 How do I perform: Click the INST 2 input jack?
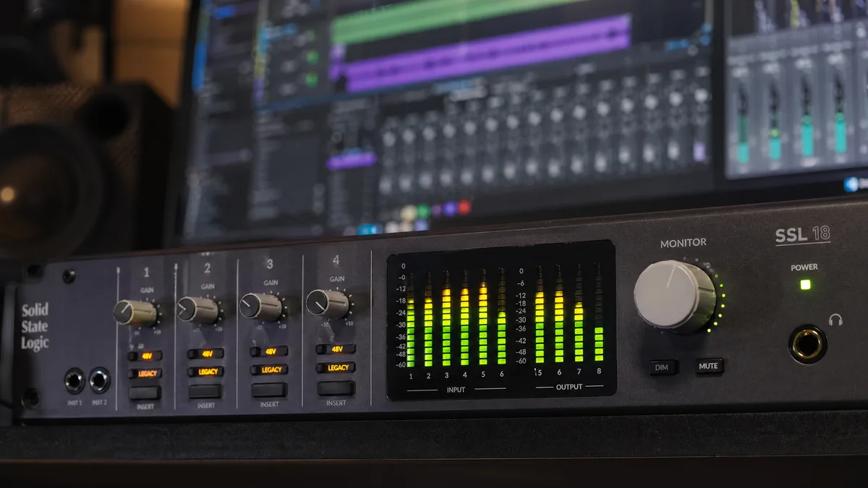(99, 380)
